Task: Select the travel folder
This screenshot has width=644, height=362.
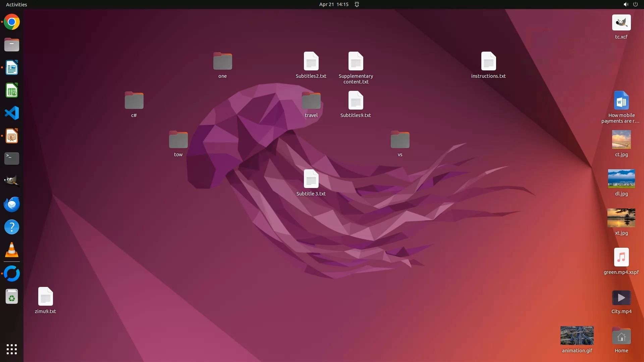Action: [x=311, y=101]
